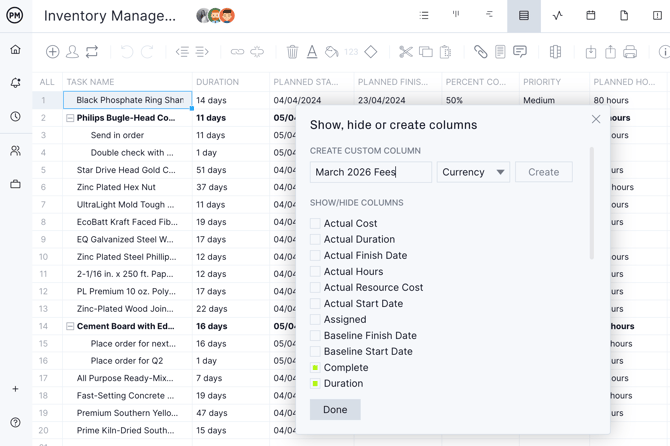Delete with the trash can icon
This screenshot has height=446, width=670.
tap(292, 52)
